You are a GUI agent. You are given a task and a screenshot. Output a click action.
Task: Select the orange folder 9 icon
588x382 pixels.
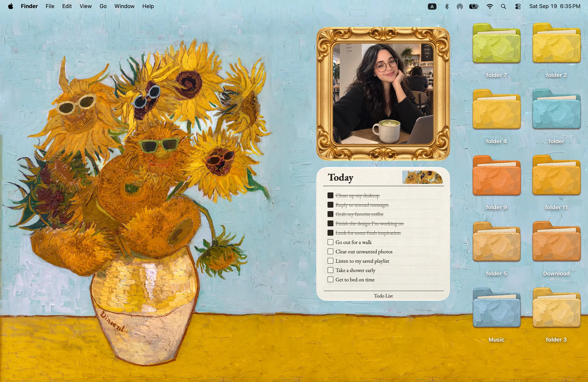point(496,176)
